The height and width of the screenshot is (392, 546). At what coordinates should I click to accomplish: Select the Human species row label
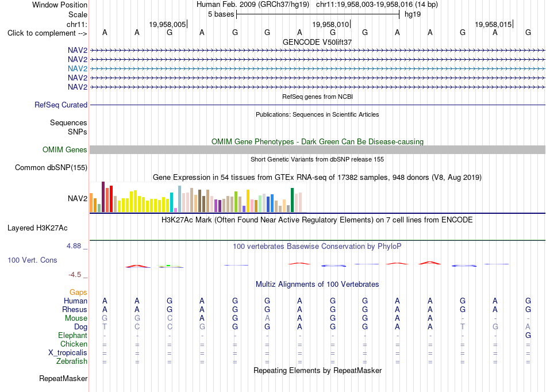[75, 301]
